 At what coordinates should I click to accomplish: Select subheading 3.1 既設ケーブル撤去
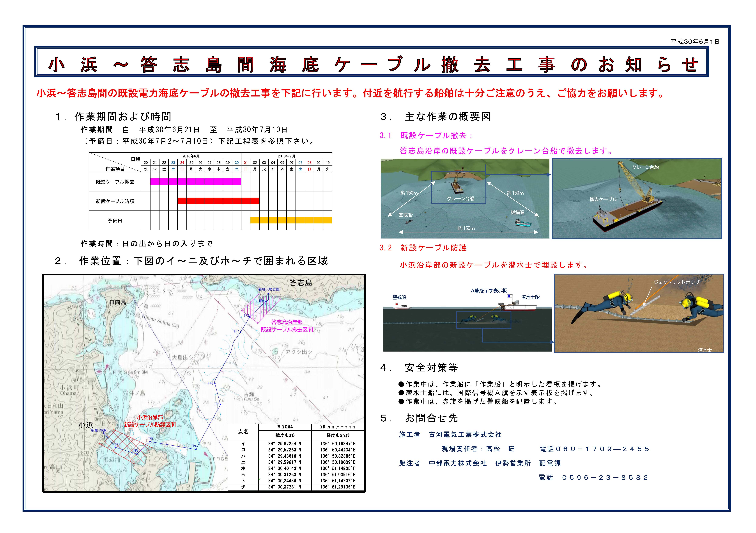tap(426, 135)
